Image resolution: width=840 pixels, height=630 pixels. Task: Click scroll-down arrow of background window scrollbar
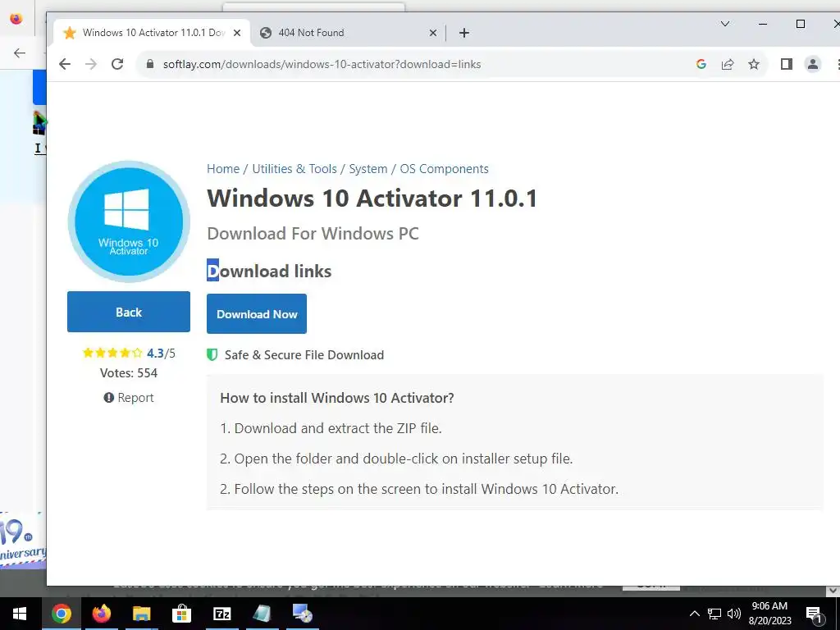pyautogui.click(x=833, y=591)
